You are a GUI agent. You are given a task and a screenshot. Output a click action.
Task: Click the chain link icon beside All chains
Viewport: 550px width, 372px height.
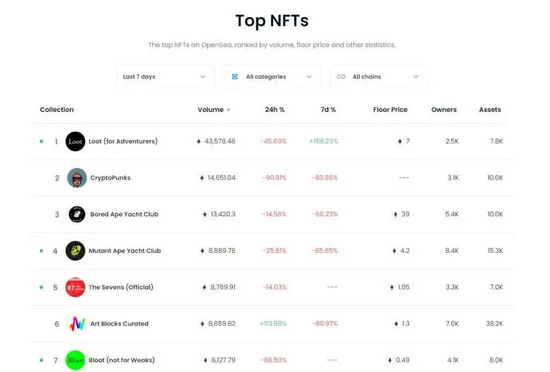(341, 77)
